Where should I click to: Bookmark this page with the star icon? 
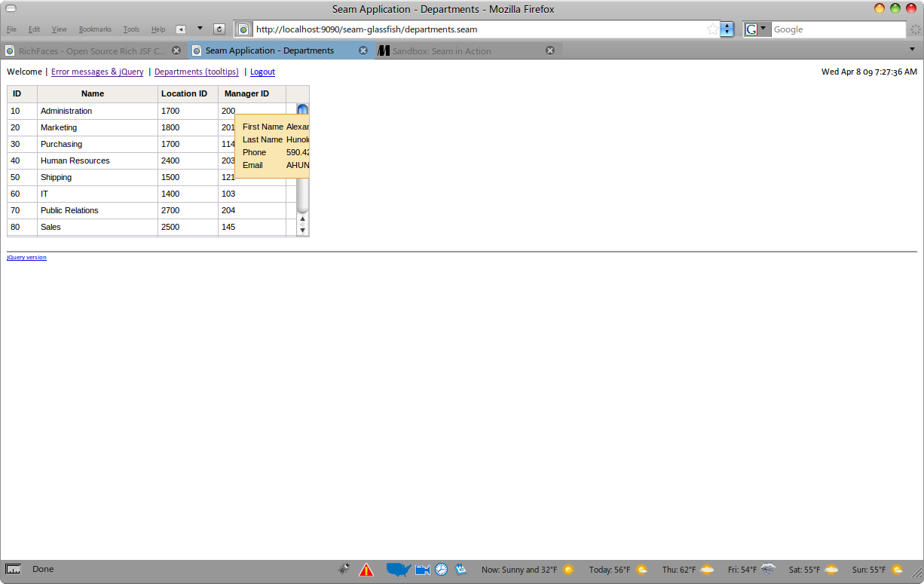pos(712,29)
